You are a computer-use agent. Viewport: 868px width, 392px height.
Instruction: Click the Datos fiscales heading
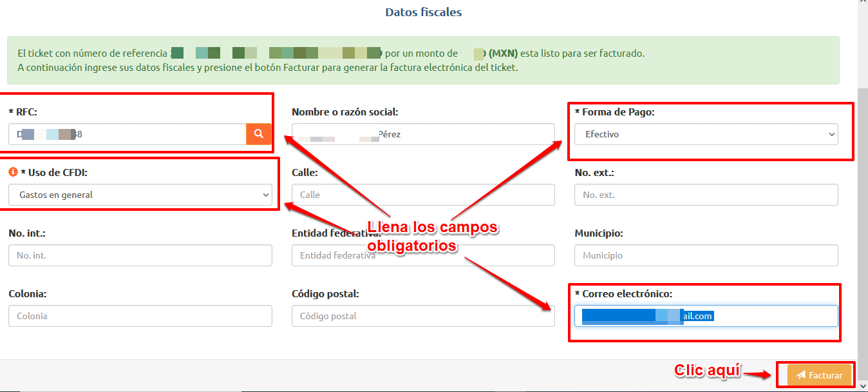pos(423,12)
